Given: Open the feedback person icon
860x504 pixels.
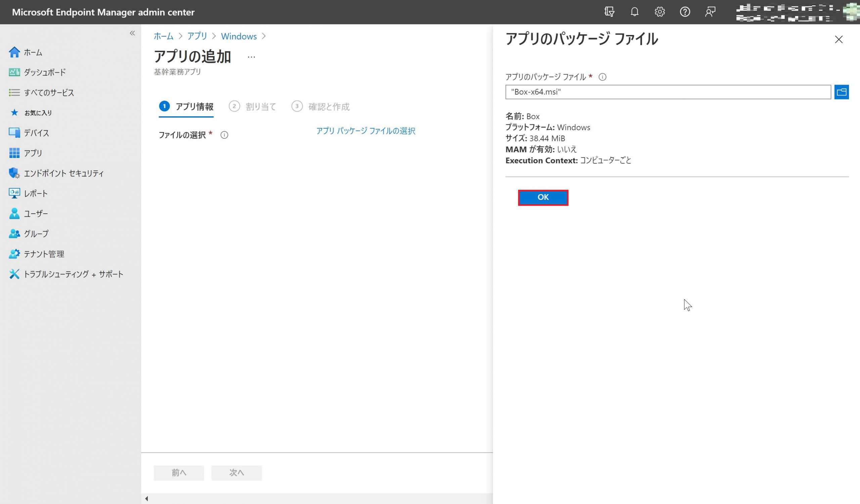Looking at the screenshot, I should (710, 12).
